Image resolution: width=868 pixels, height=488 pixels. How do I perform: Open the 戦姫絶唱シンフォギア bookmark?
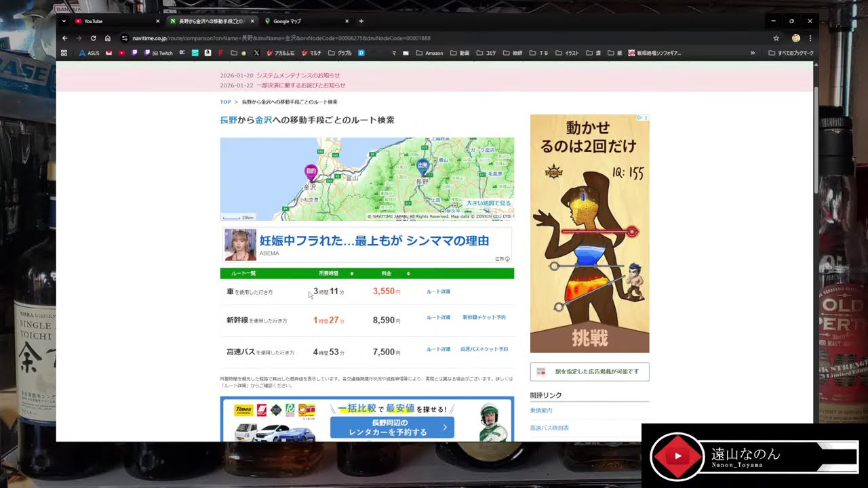pos(655,53)
